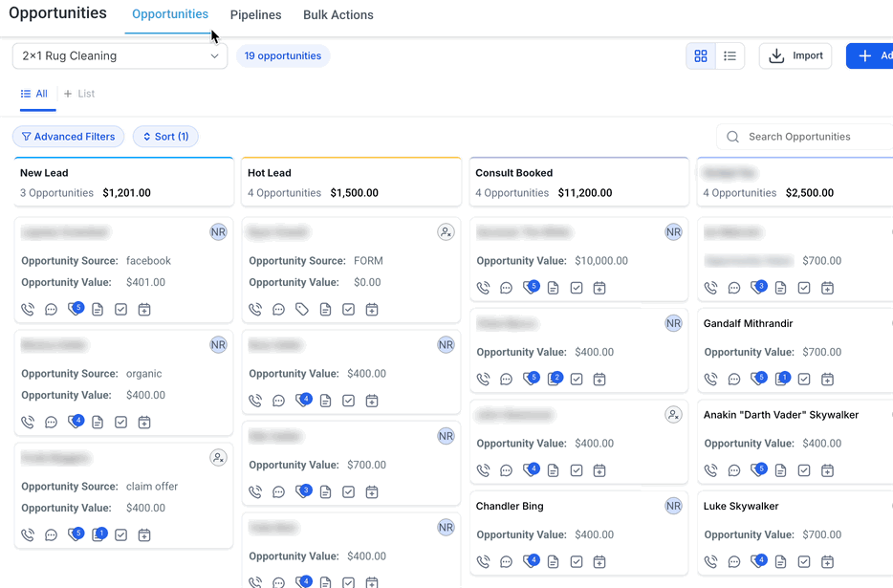Click the heart badge icon on Anakin Skywalker's card
The image size is (893, 588).
[758, 470]
